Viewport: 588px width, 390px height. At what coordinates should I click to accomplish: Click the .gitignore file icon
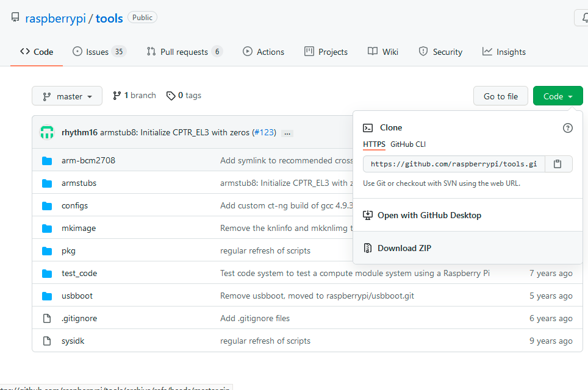tap(47, 319)
